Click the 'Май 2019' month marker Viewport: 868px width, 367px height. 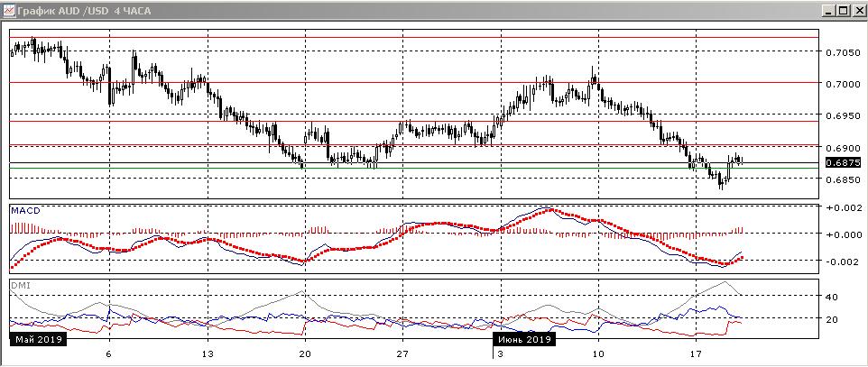(x=36, y=340)
